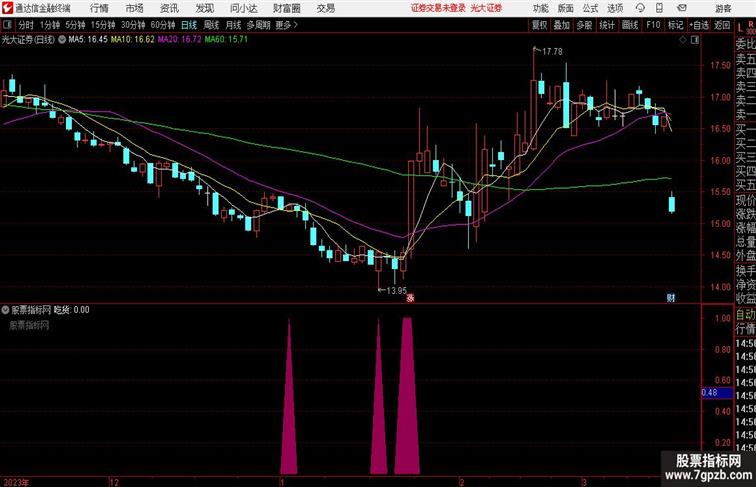The image size is (756, 487).
Task: Click the 叠加 overlay button
Action: click(562, 25)
